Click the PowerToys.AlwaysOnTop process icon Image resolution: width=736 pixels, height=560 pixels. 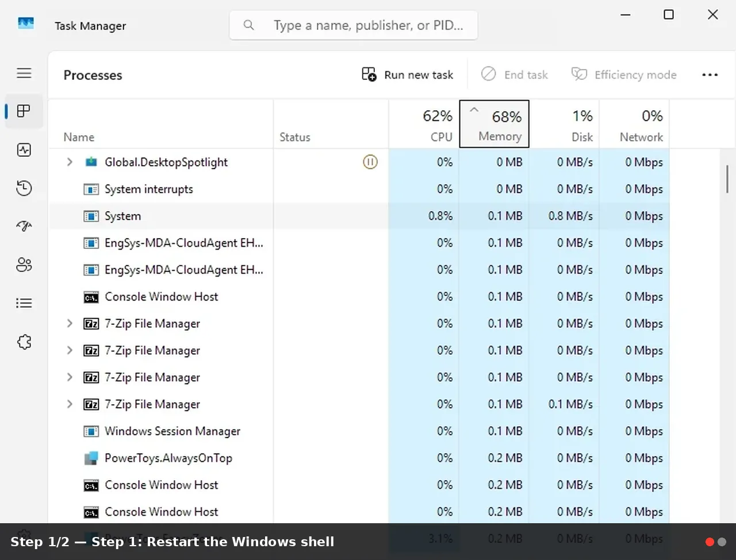pyautogui.click(x=91, y=458)
